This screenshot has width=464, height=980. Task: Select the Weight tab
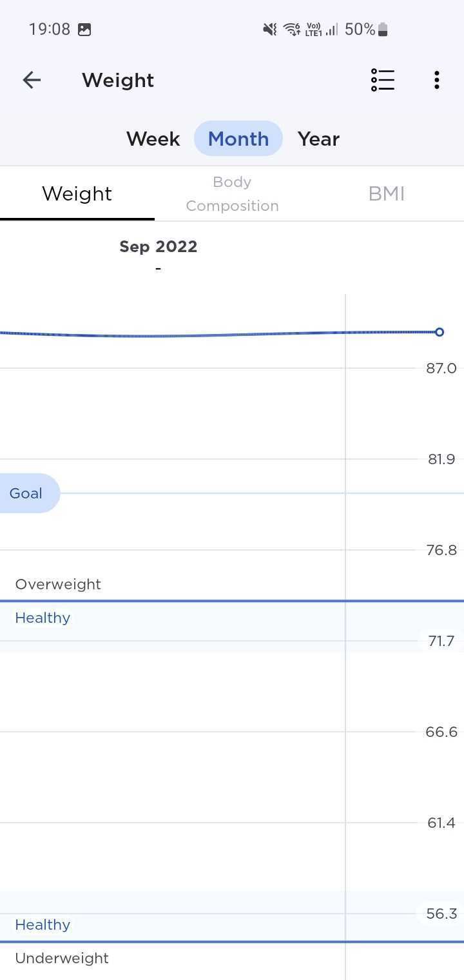(77, 192)
